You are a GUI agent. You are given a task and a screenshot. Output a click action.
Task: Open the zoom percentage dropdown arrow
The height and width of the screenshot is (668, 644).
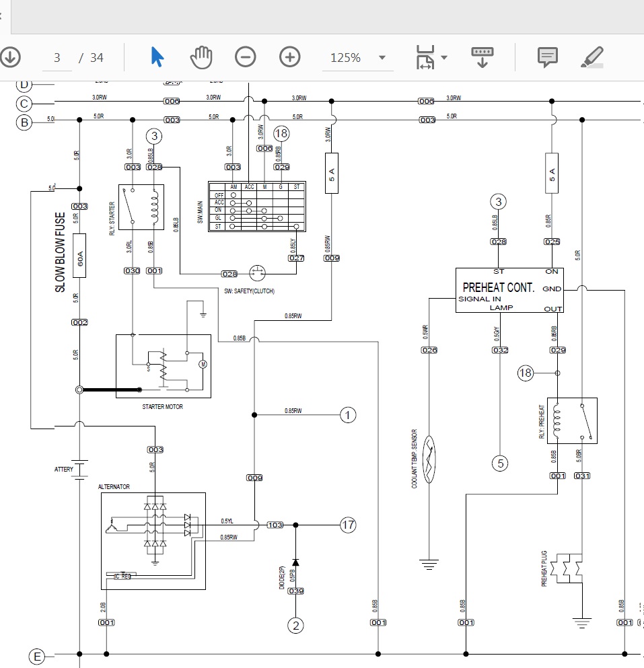[382, 58]
